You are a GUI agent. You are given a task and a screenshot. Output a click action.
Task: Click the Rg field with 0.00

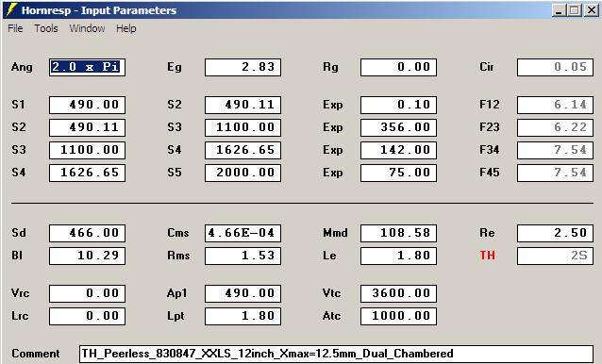(398, 68)
